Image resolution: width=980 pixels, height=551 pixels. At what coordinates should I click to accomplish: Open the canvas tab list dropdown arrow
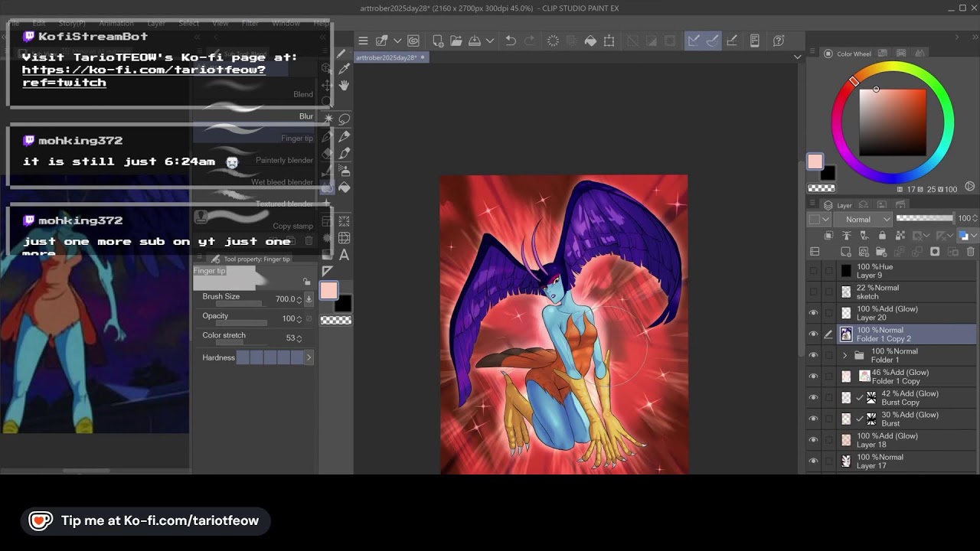click(797, 57)
